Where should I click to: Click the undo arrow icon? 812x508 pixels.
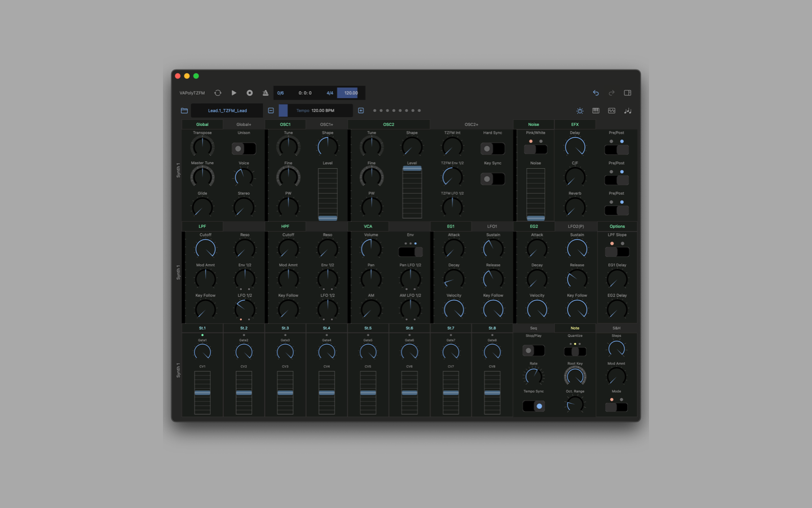point(595,93)
